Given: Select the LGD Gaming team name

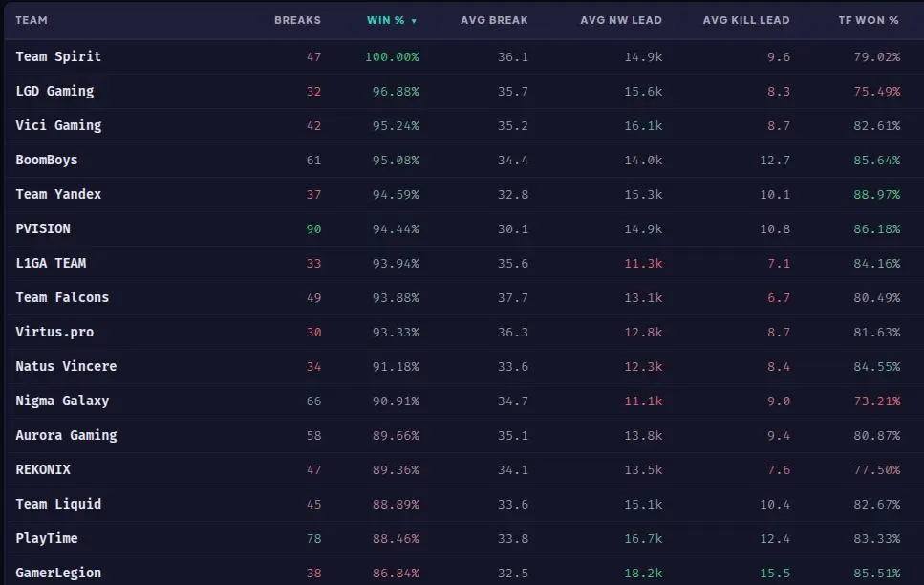Looking at the screenshot, I should click(54, 91).
